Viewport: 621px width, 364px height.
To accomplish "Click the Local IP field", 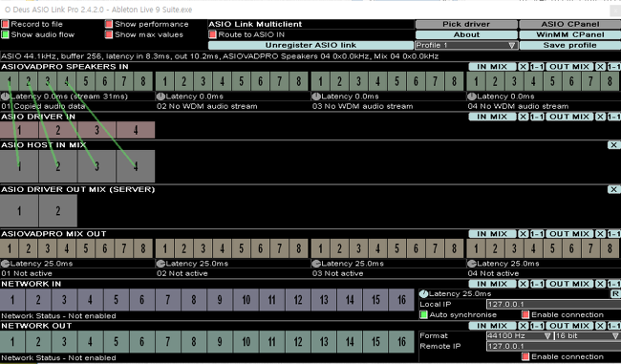I will pos(554,304).
